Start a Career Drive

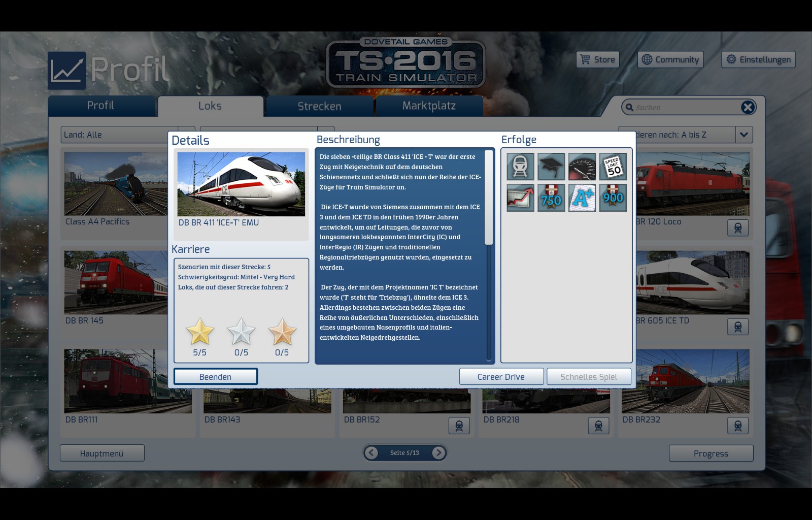(x=501, y=377)
